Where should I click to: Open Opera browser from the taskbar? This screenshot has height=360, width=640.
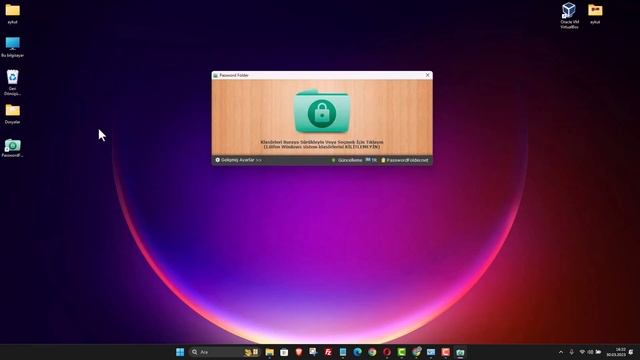pyautogui.click(x=387, y=352)
